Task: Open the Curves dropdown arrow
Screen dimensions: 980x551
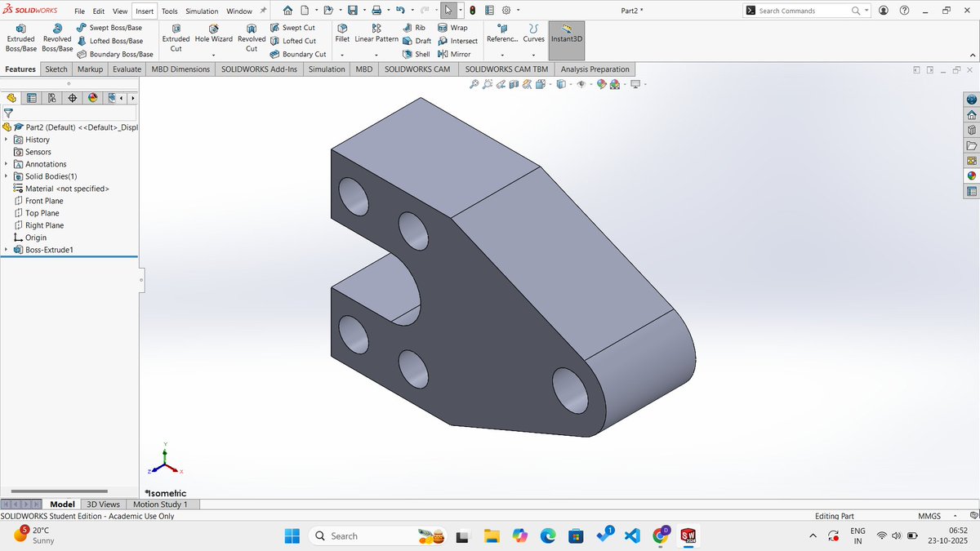Action: point(533,55)
